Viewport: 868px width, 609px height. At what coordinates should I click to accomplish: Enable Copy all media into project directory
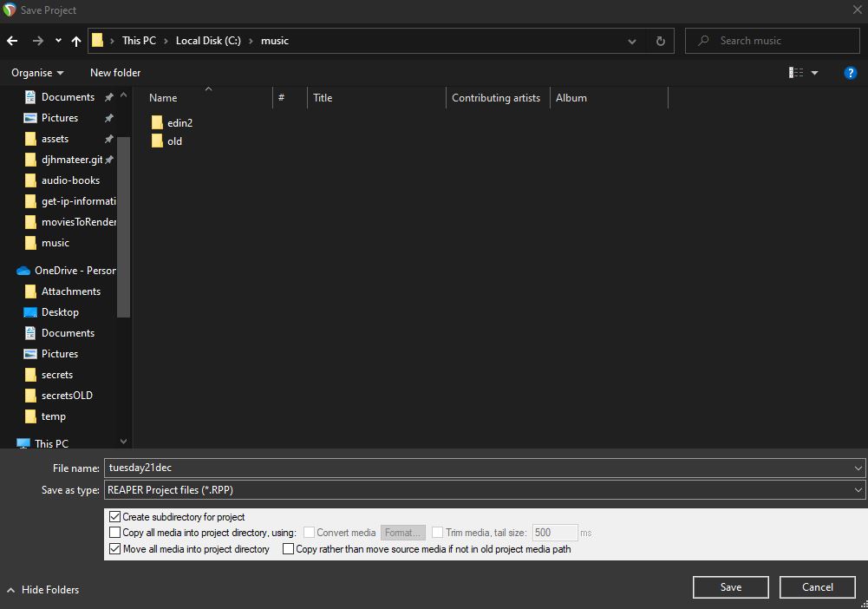coord(114,533)
